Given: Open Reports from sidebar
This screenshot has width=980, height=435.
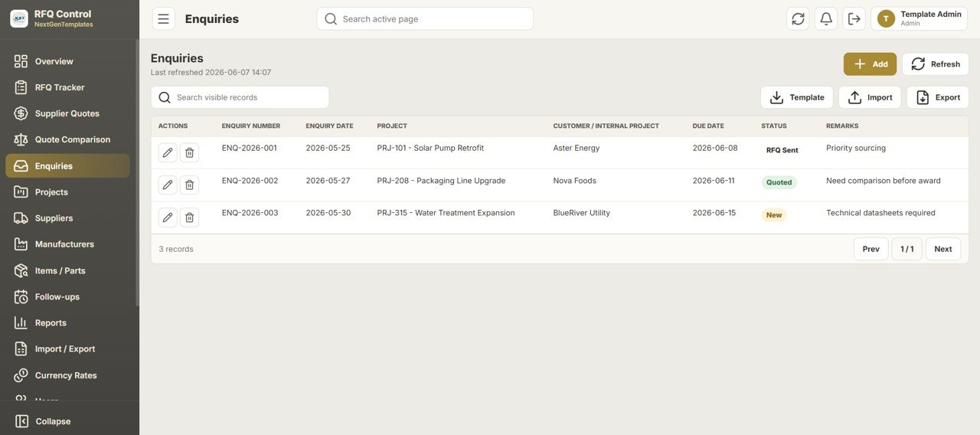Looking at the screenshot, I should 67,323.
